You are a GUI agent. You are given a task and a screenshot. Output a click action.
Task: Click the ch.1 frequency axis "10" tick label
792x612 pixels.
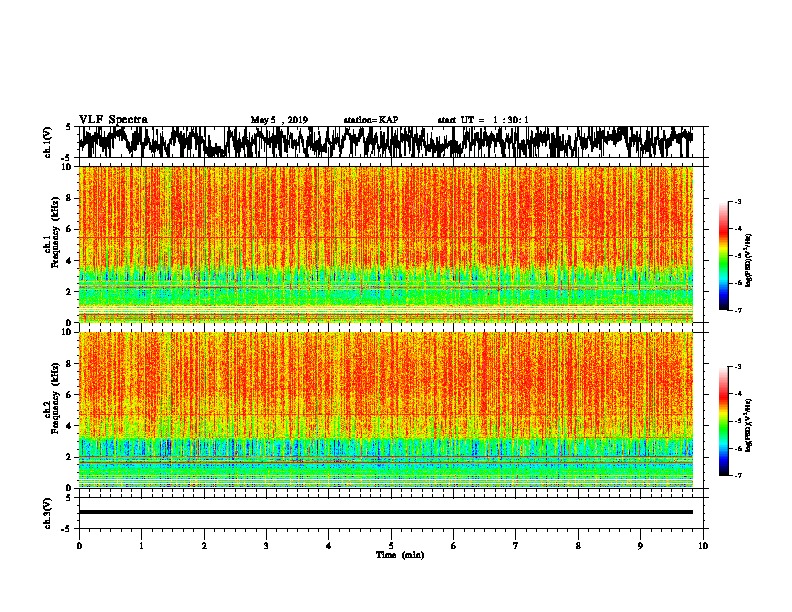[67, 167]
